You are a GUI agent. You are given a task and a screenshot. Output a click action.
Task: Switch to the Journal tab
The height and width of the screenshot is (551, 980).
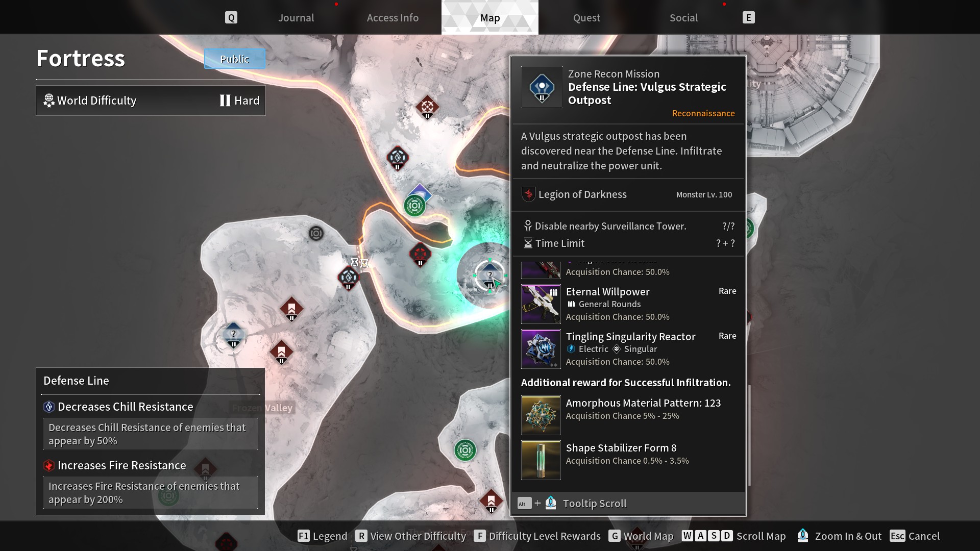click(x=296, y=17)
